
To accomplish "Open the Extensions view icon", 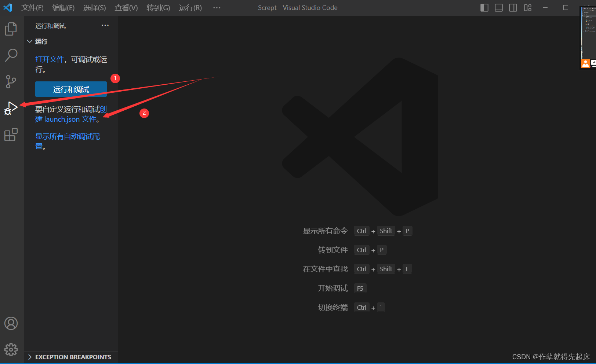I will 11,135.
